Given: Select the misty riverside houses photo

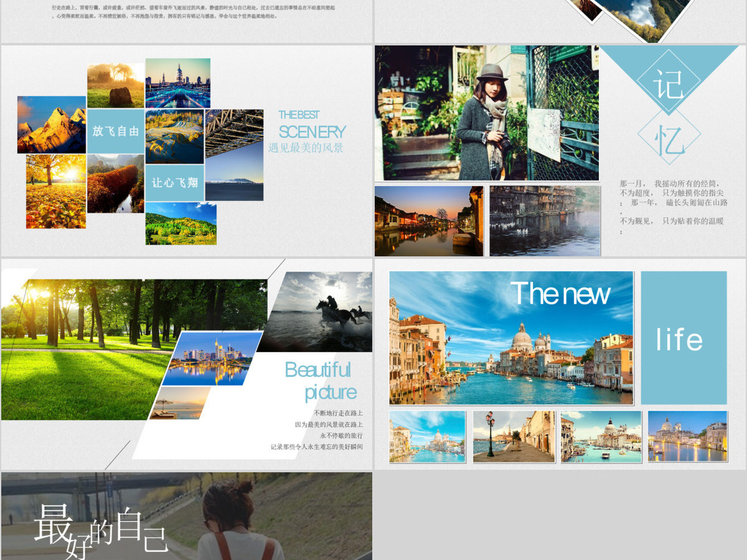Looking at the screenshot, I should pyautogui.click(x=545, y=221).
